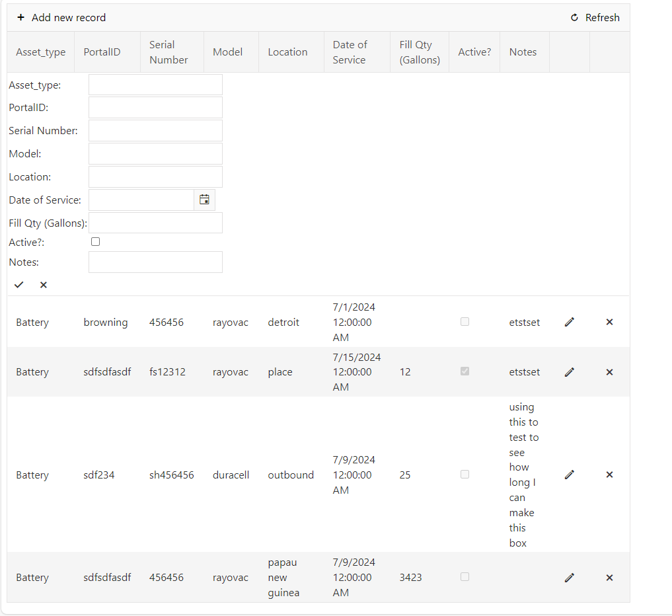This screenshot has width=672, height=616.
Task: Edit the papau new guinea record
Action: pos(570,578)
